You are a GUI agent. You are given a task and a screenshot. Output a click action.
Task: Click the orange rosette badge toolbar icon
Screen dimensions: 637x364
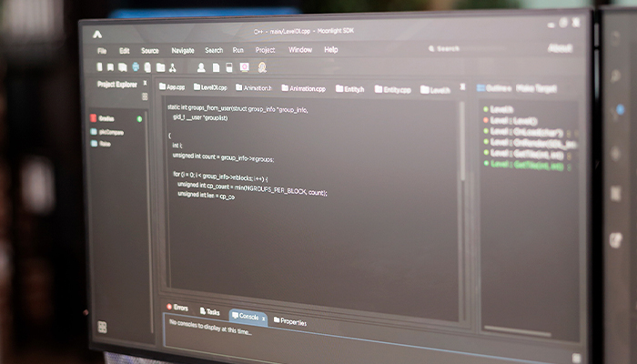coord(262,67)
